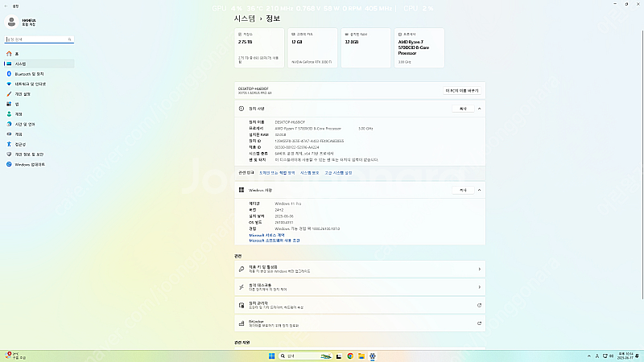Open Chrome from the taskbar
Screen dimensions: 644x362
tap(350, 356)
